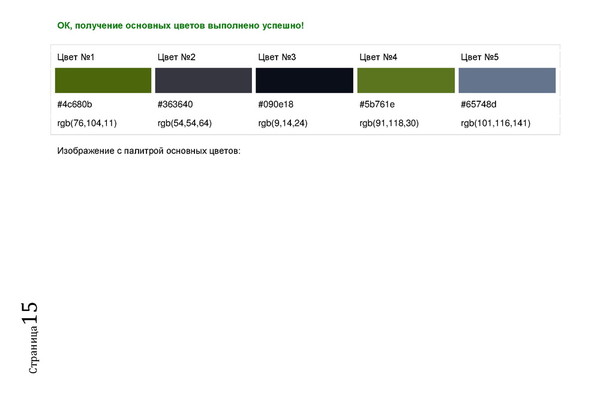This screenshot has width=600, height=399.
Task: Click the hex code #65748d
Action: tap(478, 104)
